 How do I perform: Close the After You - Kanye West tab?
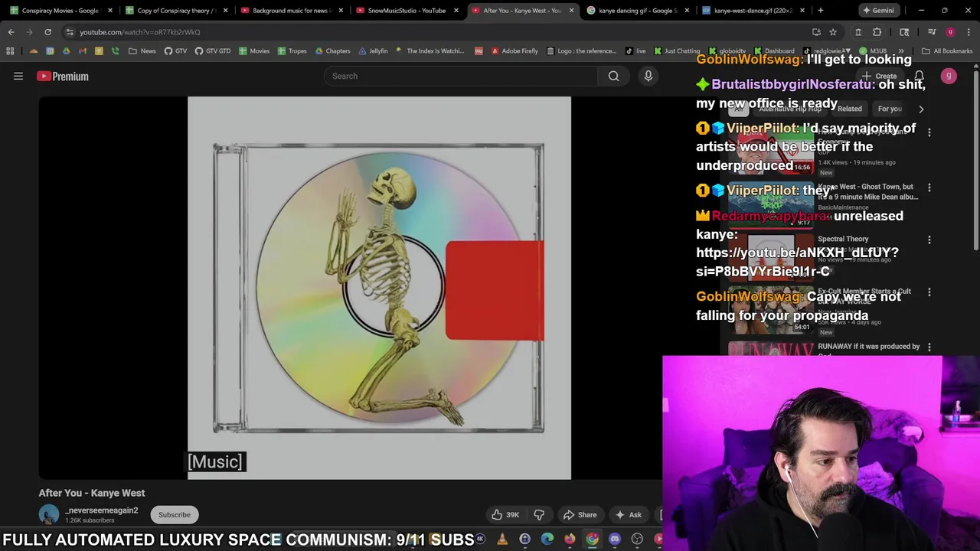[571, 11]
